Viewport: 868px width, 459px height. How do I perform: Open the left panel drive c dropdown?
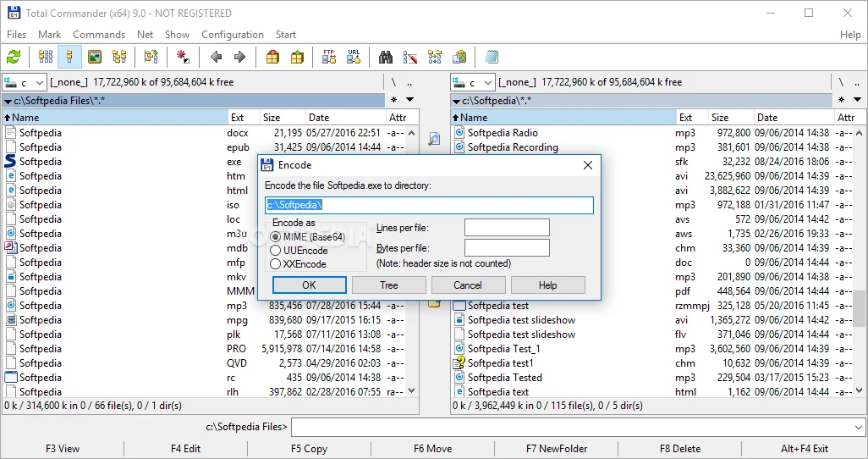tap(24, 83)
